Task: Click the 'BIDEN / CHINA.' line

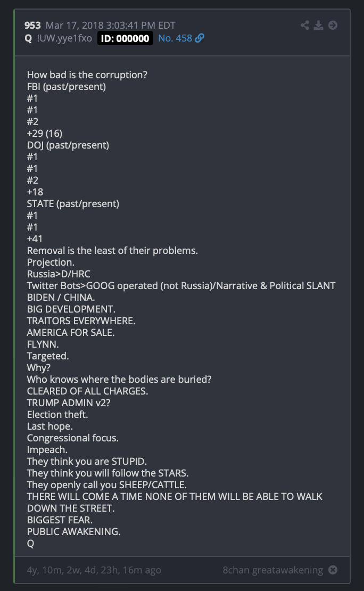Action: (61, 297)
